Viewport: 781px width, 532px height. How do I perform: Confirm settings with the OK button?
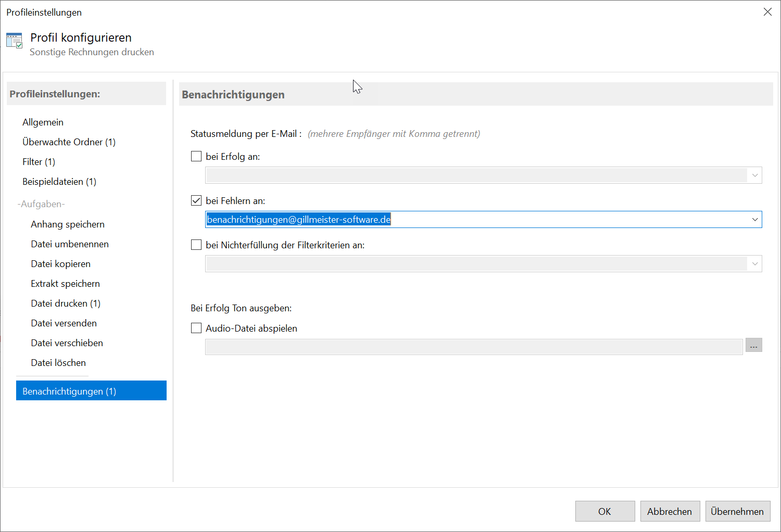[x=605, y=511]
